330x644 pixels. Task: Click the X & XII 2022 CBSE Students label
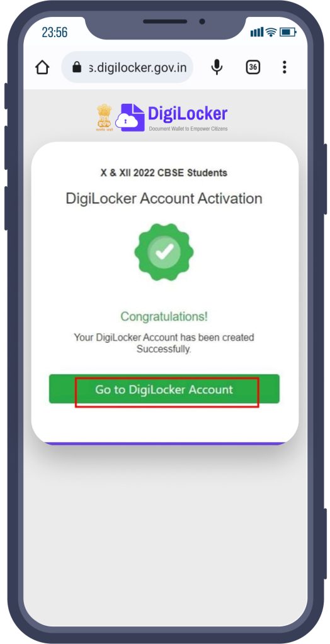point(164,172)
